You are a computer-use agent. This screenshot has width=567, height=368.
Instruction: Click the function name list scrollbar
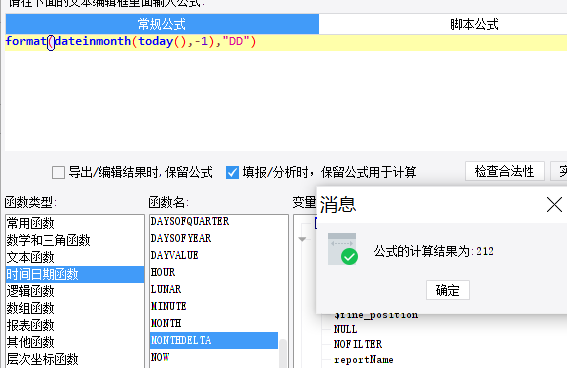tap(283, 353)
